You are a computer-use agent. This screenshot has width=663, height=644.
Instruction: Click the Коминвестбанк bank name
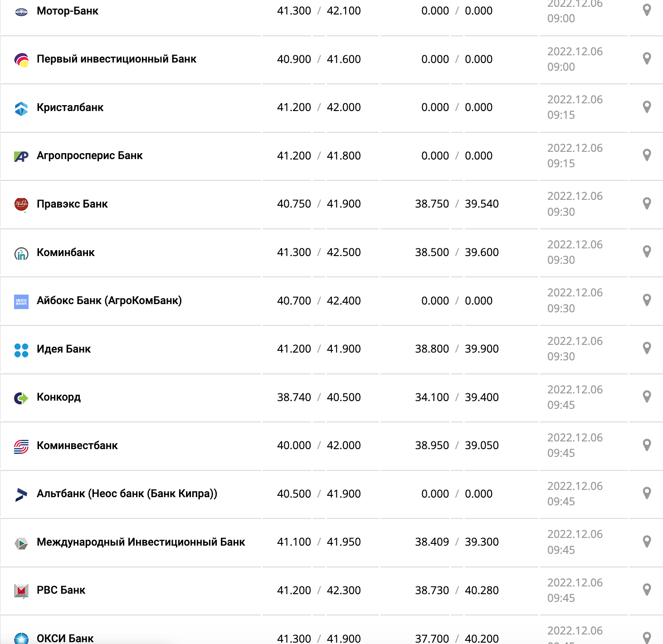(77, 445)
